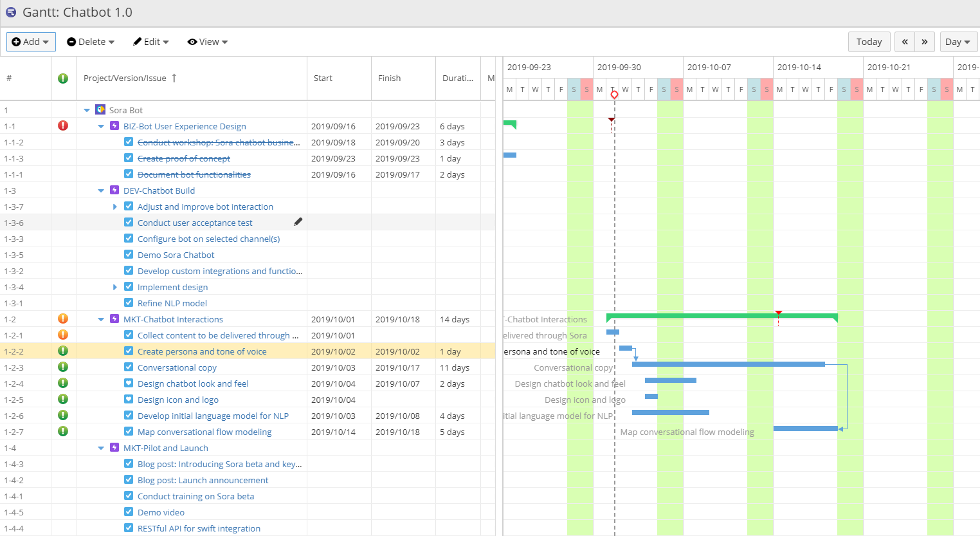Toggle the checkbox on Blog post: Launch announcement

[129, 479]
